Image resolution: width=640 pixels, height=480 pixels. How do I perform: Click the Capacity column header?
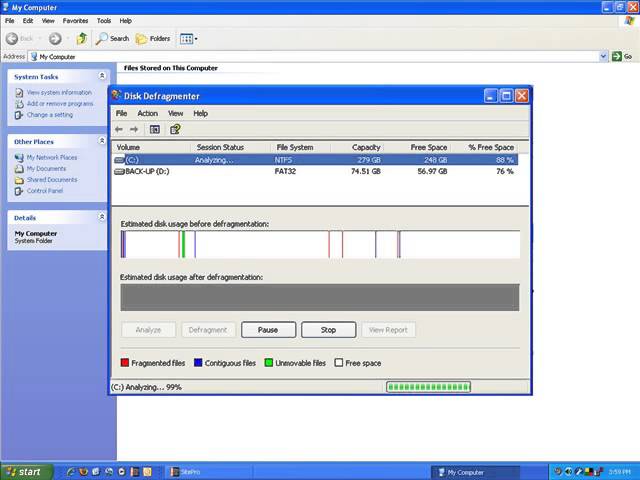[357, 147]
